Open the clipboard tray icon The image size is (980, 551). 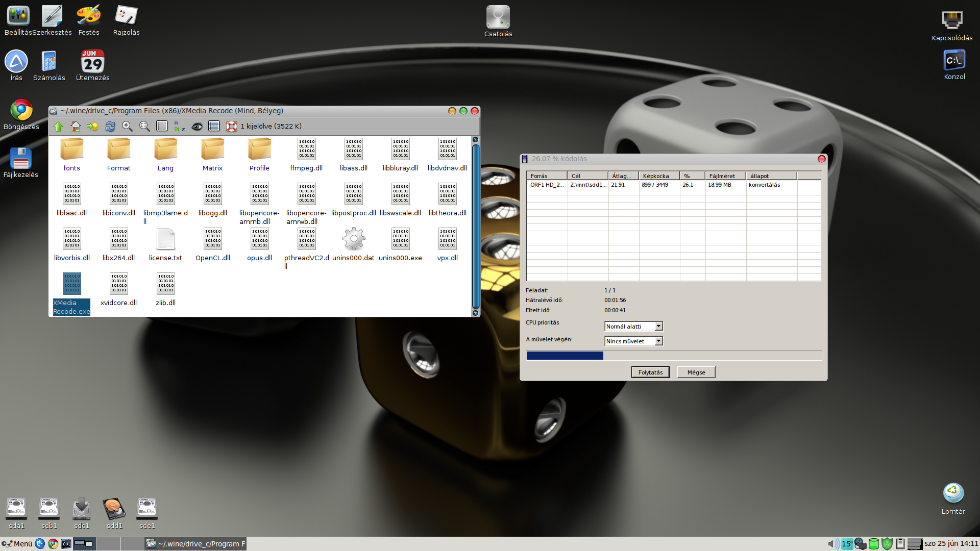coord(900,544)
